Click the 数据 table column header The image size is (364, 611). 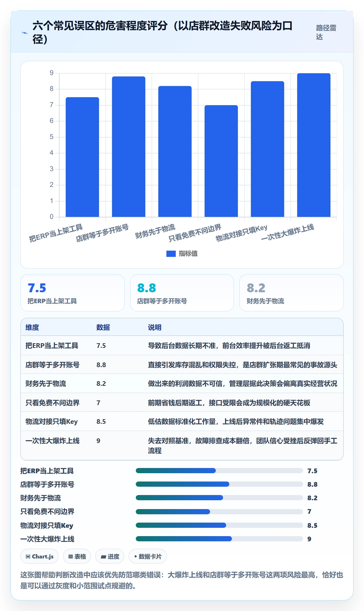[x=103, y=327]
